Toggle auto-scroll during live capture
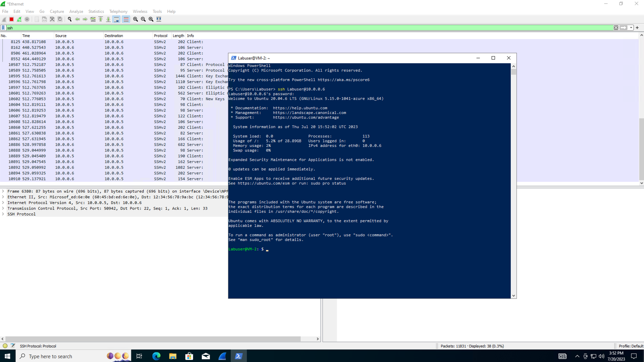This screenshot has height=362, width=644. [x=116, y=19]
